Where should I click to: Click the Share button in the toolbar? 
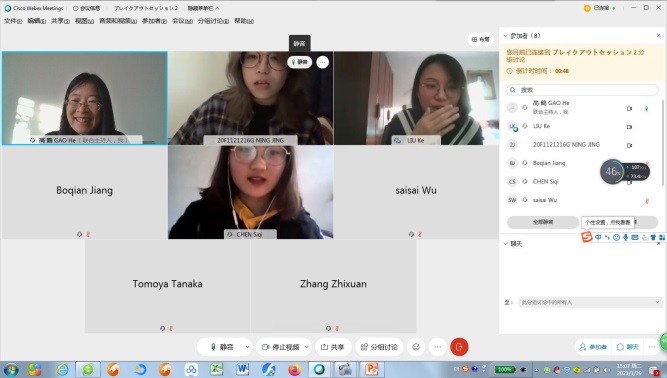pos(332,347)
